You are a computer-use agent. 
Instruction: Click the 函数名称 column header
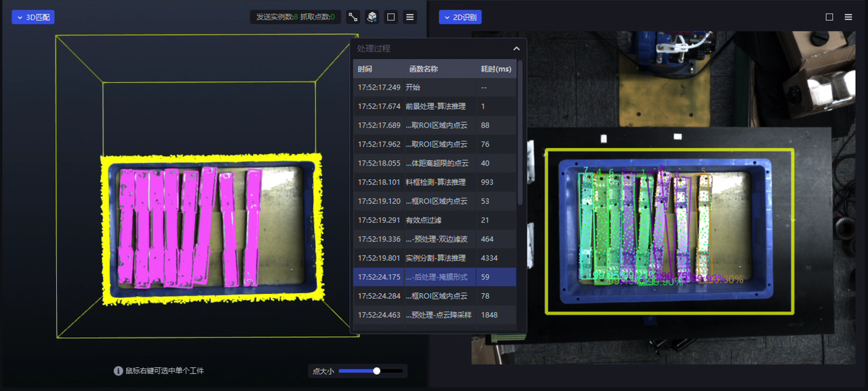[423, 69]
